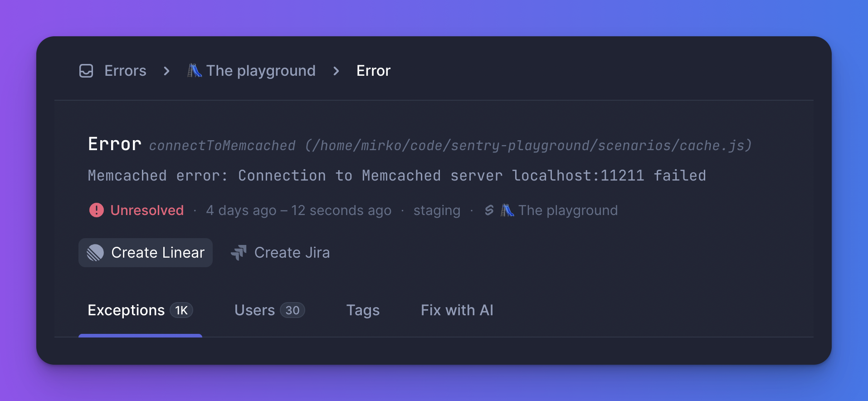This screenshot has width=868, height=401.
Task: Open the Errors breadcrumb link
Action: point(125,71)
